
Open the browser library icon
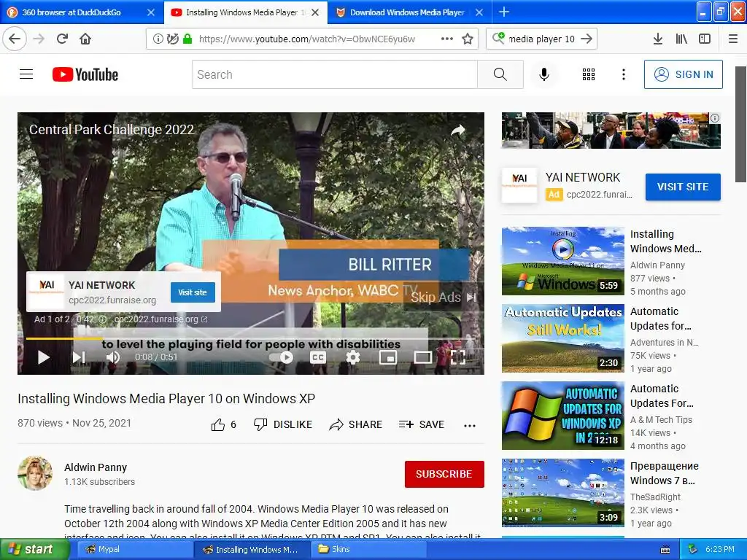(x=681, y=39)
